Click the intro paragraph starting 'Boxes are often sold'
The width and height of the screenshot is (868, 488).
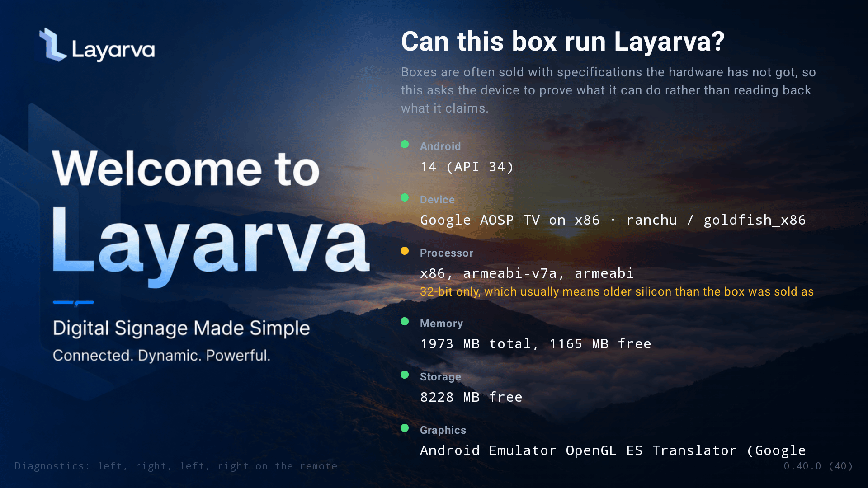[609, 90]
